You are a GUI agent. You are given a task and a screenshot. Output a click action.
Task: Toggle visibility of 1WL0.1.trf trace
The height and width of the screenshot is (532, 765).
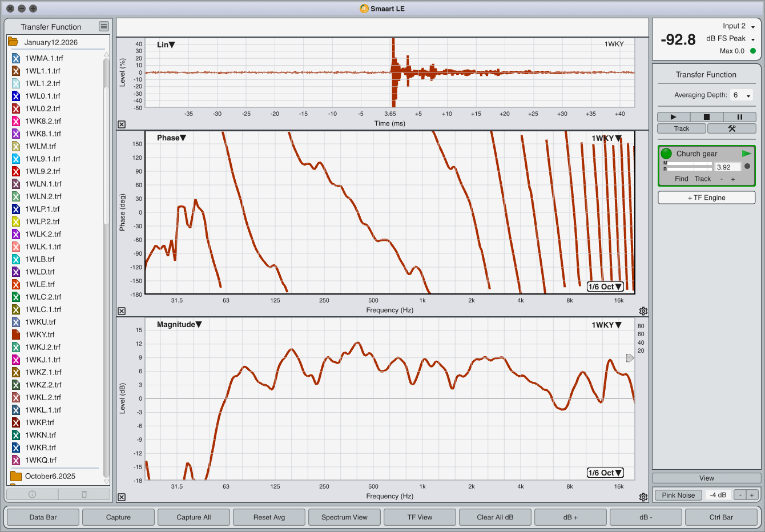16,96
